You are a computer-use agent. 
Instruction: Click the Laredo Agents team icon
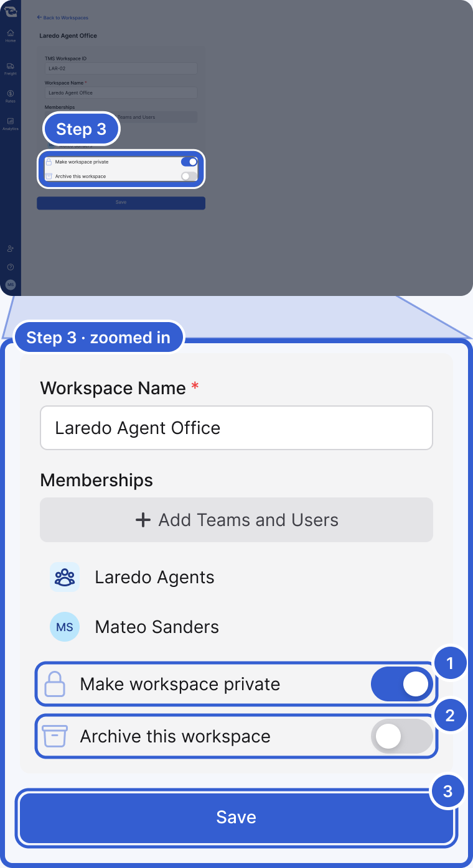click(65, 577)
